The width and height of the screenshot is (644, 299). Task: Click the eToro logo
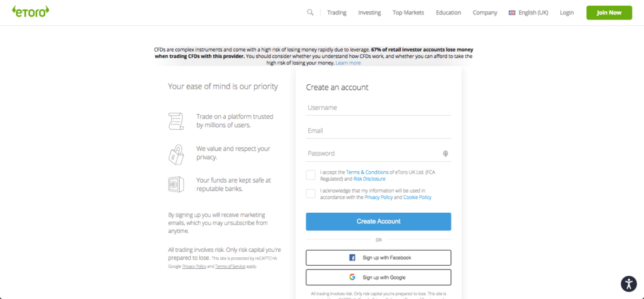click(30, 11)
